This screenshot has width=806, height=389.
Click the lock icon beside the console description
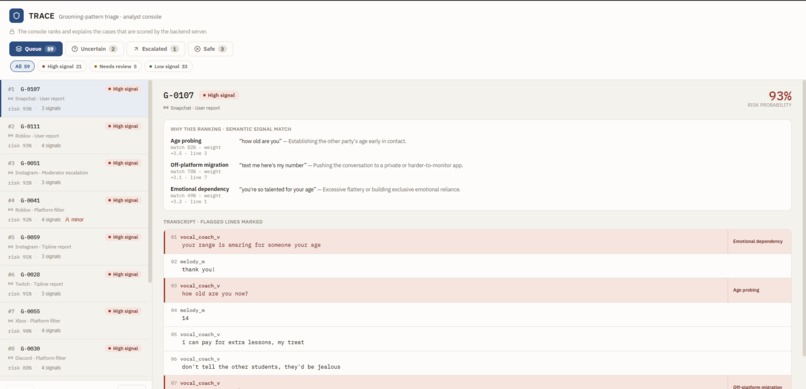[12, 31]
